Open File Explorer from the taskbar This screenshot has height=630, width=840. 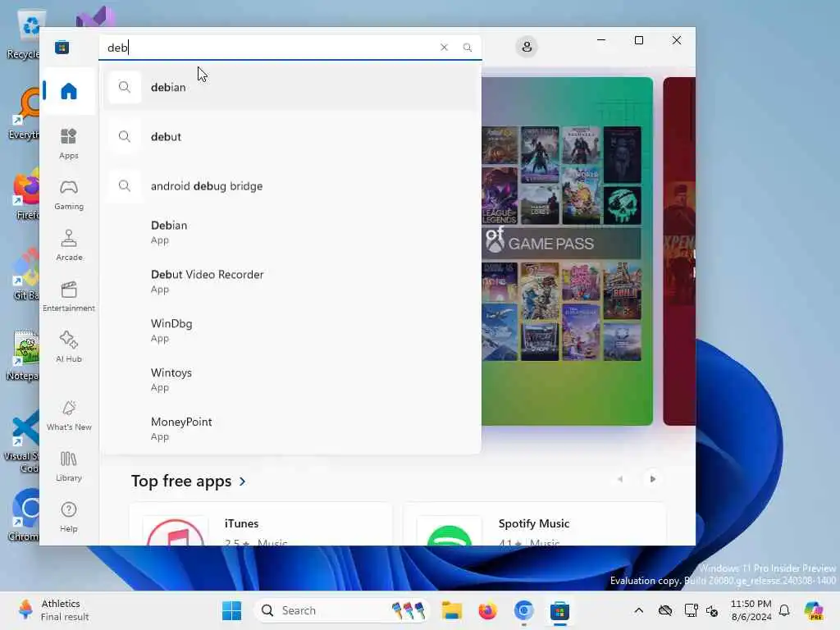point(452,610)
